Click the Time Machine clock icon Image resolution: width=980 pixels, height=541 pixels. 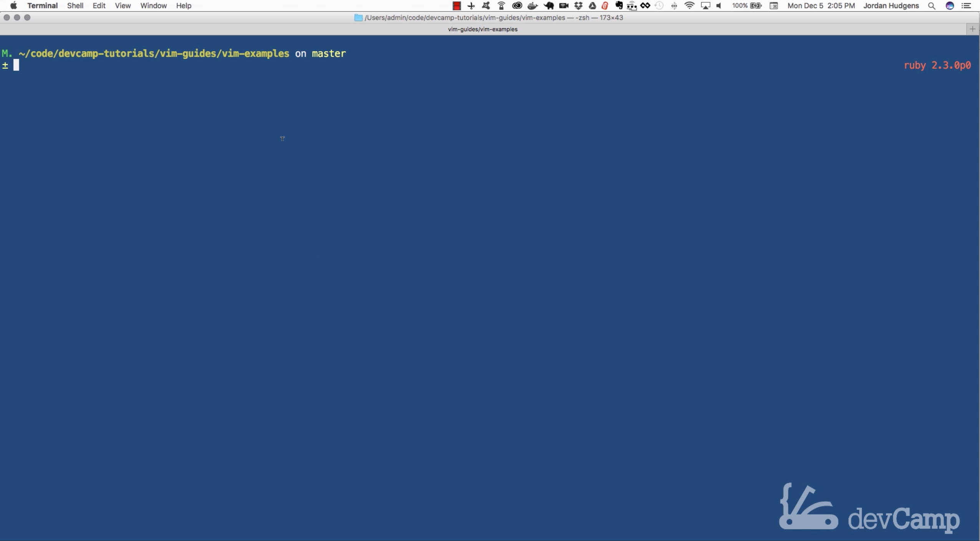click(x=659, y=6)
